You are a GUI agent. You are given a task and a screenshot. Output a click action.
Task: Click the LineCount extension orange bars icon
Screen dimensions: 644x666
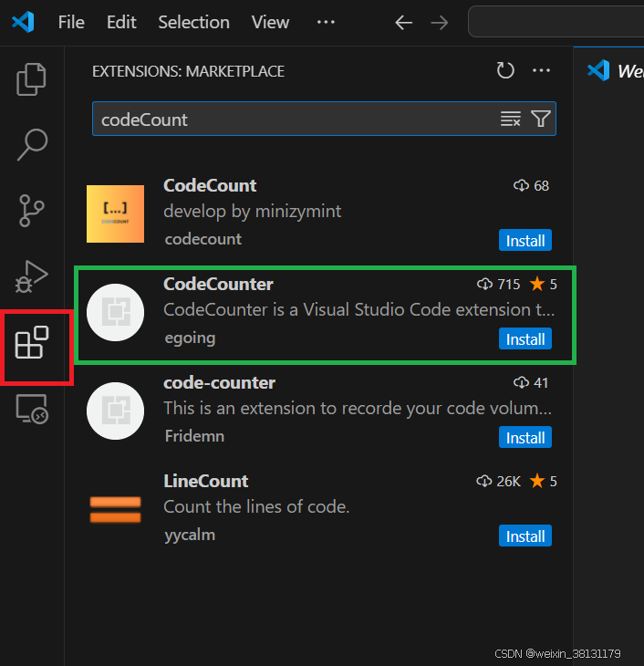click(115, 509)
